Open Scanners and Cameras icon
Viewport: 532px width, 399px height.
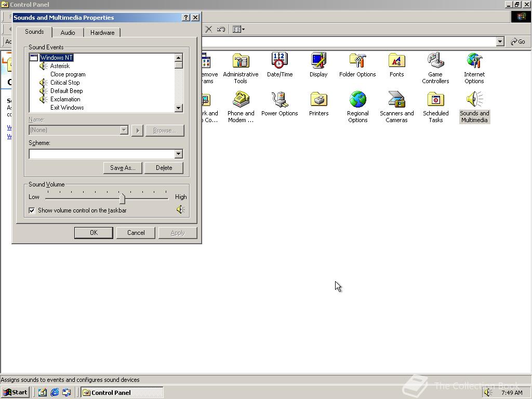click(396, 107)
